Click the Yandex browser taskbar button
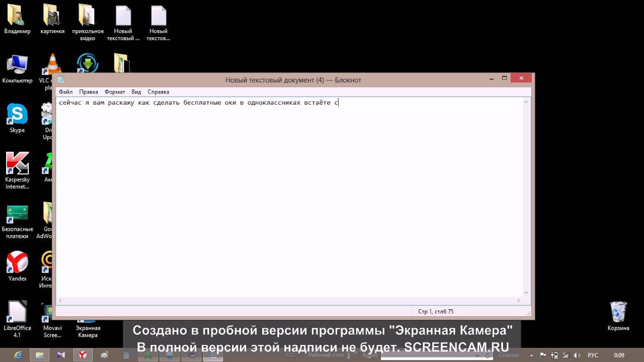Image resolution: width=644 pixels, height=362 pixels. click(x=83, y=355)
